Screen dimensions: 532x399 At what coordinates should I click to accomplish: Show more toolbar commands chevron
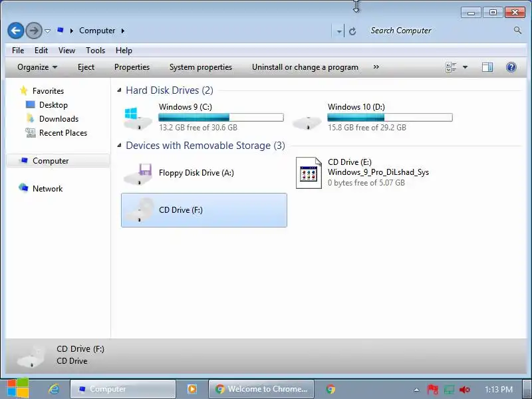376,67
